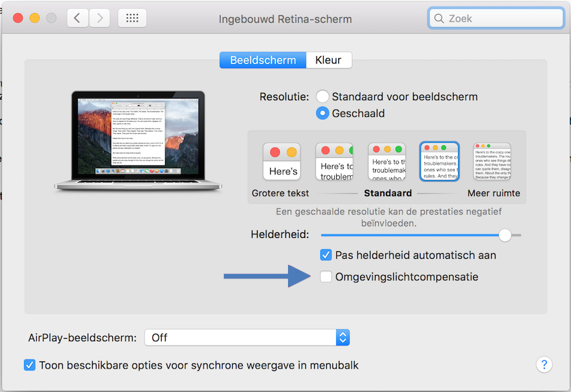Click the Meer ruimte label
Image resolution: width=571 pixels, height=392 pixels.
[x=494, y=193]
